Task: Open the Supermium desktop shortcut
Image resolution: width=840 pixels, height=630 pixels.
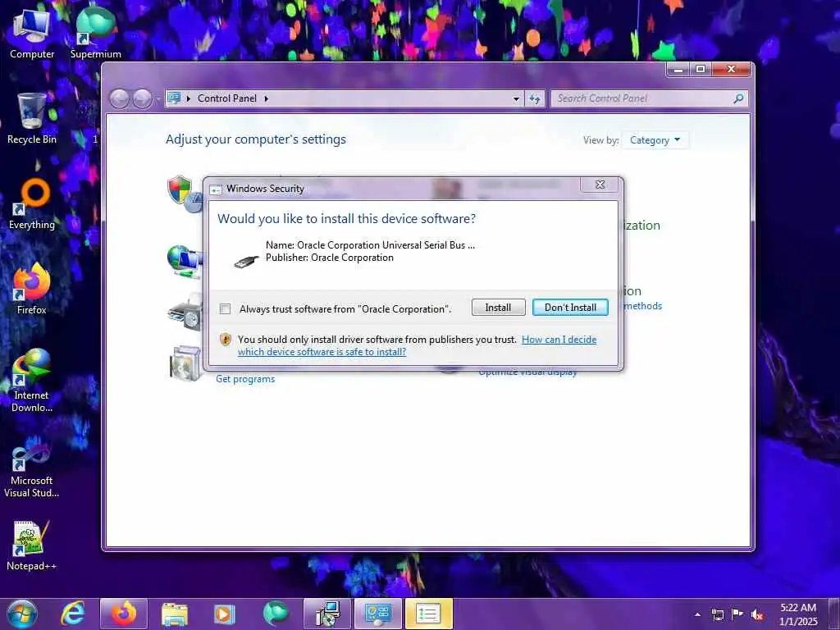Action: pyautogui.click(x=95, y=33)
